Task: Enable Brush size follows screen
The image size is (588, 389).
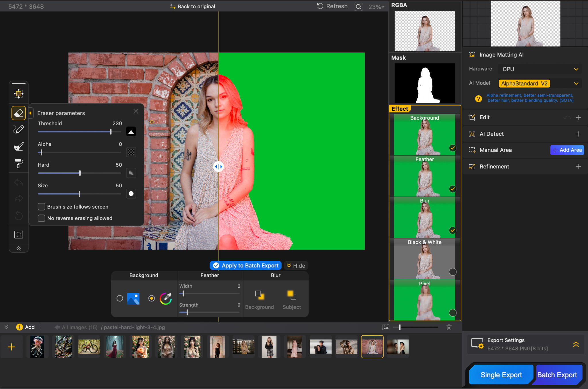Action: tap(41, 207)
